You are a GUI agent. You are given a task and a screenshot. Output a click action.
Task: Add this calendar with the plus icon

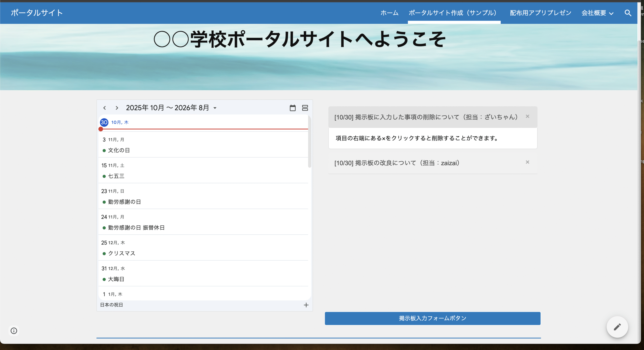(x=306, y=305)
